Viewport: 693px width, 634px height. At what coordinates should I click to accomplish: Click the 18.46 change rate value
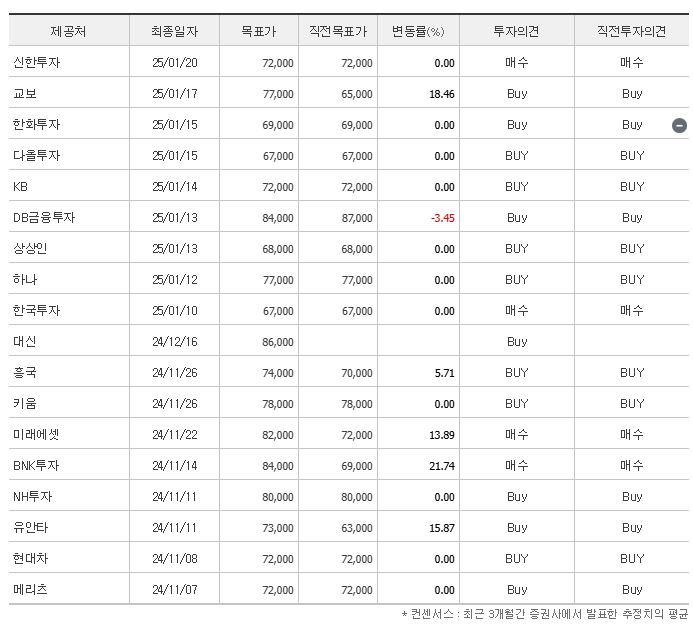[442, 95]
